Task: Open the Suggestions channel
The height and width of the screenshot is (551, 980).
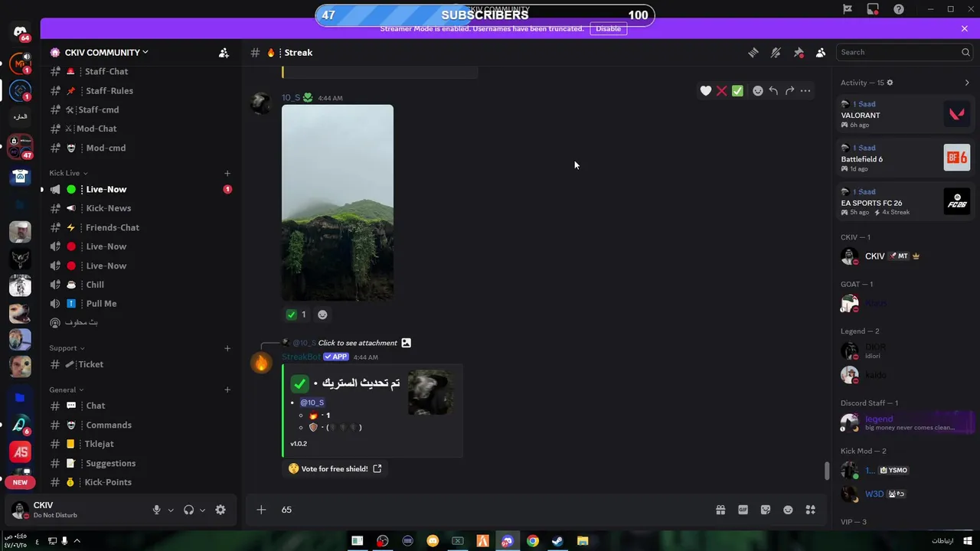Action: coord(139,463)
